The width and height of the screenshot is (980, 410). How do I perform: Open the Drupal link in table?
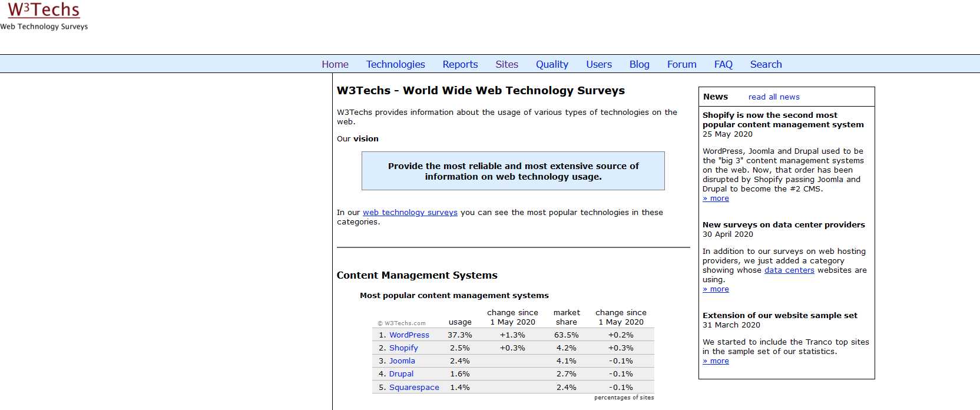pos(401,373)
